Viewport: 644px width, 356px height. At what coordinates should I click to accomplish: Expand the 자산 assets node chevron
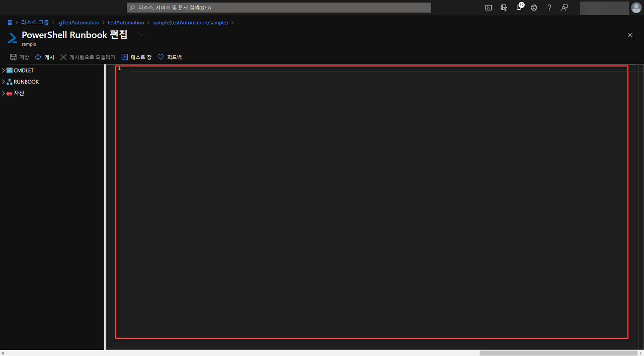[4, 93]
